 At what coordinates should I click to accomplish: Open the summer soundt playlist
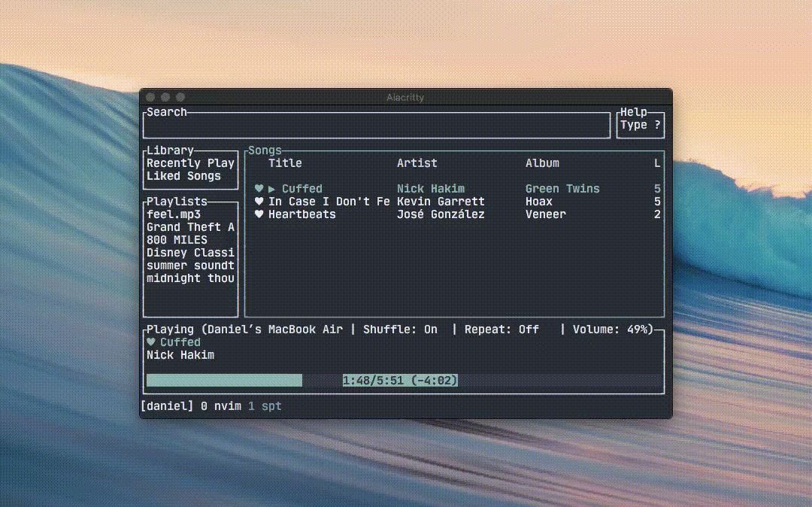[x=190, y=266]
